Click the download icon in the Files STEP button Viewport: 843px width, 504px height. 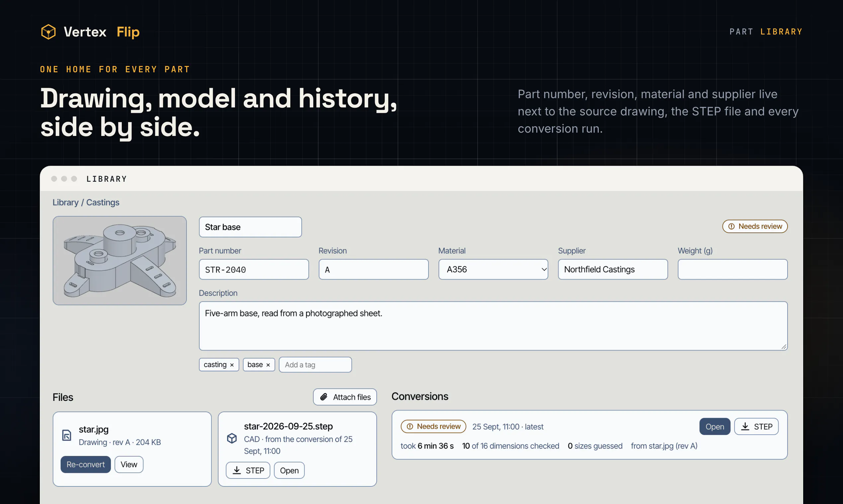237,471
